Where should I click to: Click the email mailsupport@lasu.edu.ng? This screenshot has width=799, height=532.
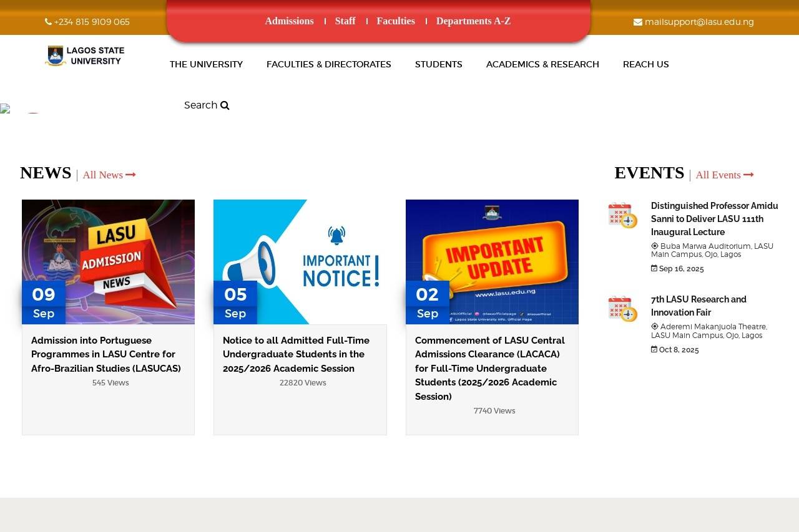click(x=699, y=22)
